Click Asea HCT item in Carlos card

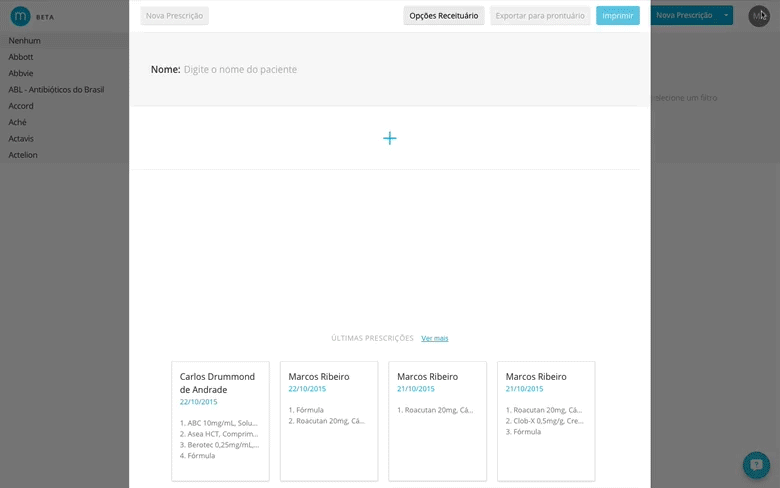pyautogui.click(x=219, y=434)
